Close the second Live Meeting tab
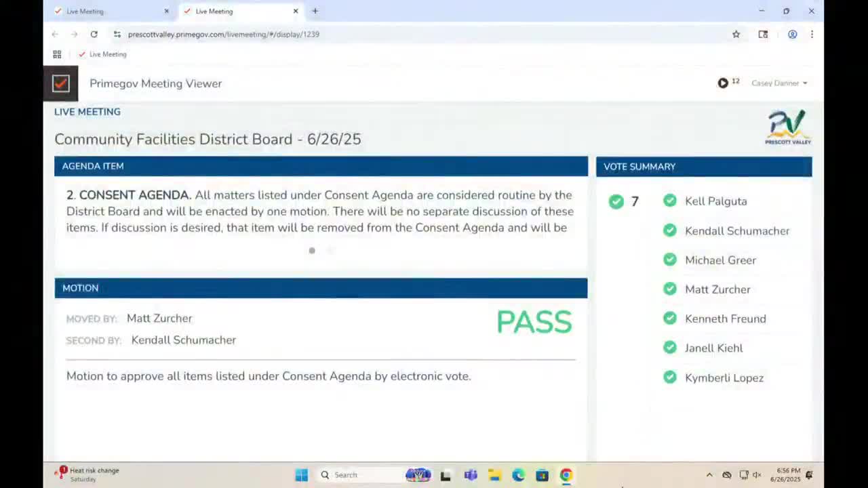868x488 pixels. coord(296,11)
